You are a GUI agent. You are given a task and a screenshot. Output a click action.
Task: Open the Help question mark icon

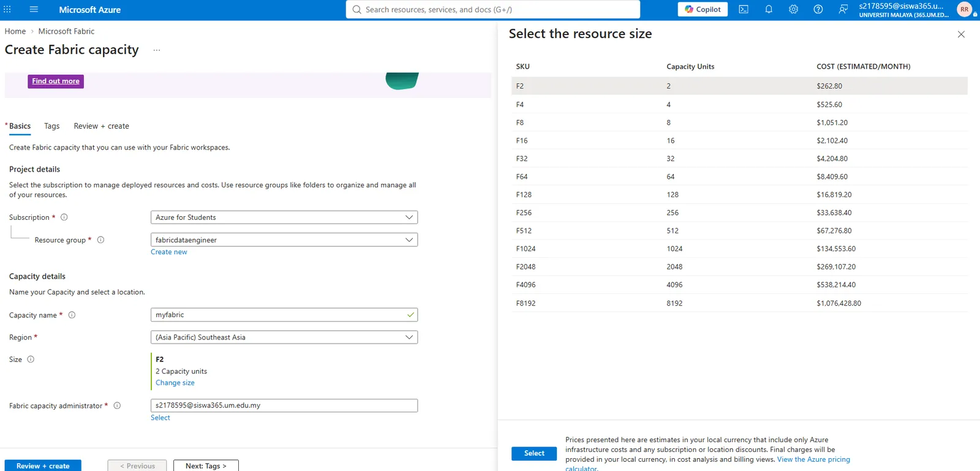pos(818,9)
